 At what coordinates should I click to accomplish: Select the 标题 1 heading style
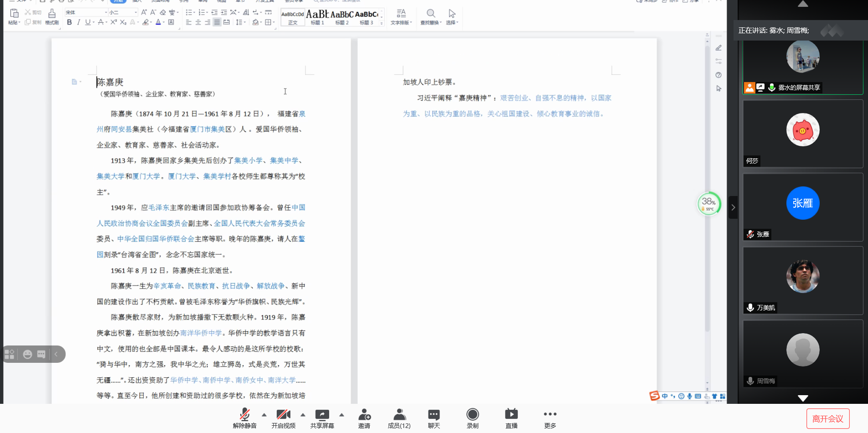click(x=317, y=17)
